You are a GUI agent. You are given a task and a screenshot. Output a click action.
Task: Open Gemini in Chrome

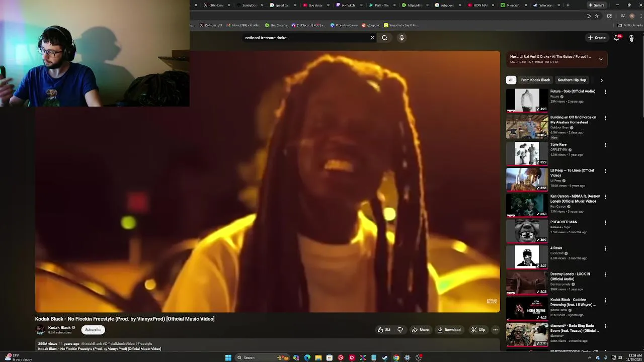597,5
